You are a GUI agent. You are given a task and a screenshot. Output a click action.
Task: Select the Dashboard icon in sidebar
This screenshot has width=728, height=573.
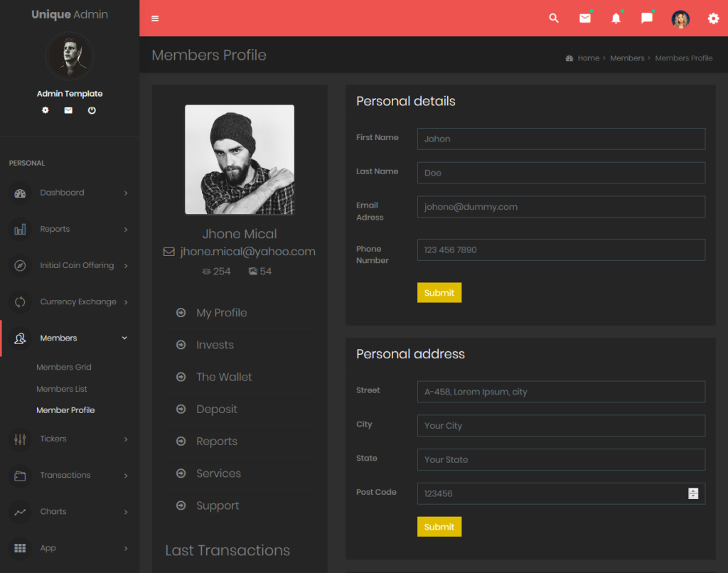pyautogui.click(x=20, y=193)
